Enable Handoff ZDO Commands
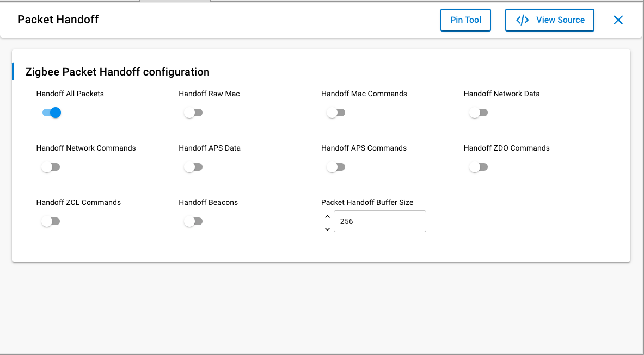Image resolution: width=644 pixels, height=355 pixels. (479, 166)
